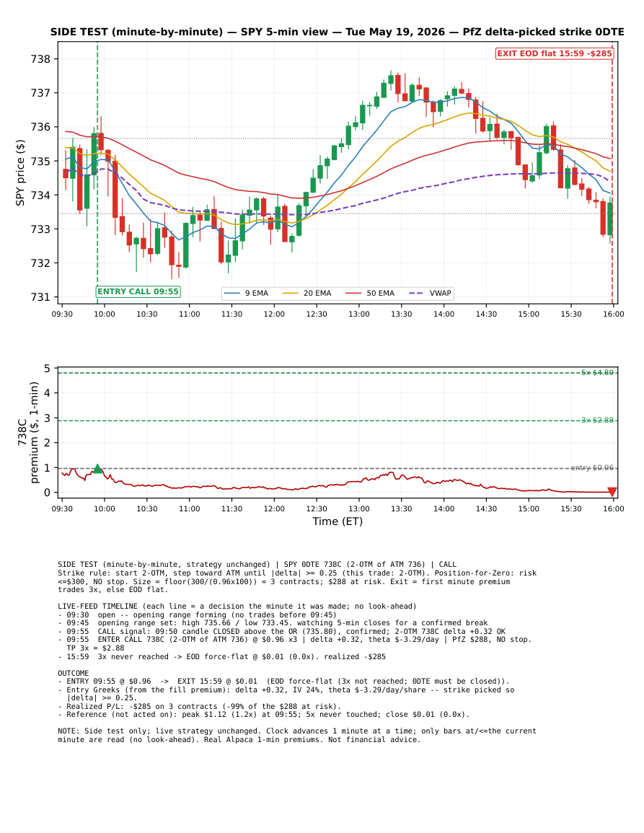Click the '09:55 ENTER CALL 738C' timeline line
The image size is (644, 833).
295,640
